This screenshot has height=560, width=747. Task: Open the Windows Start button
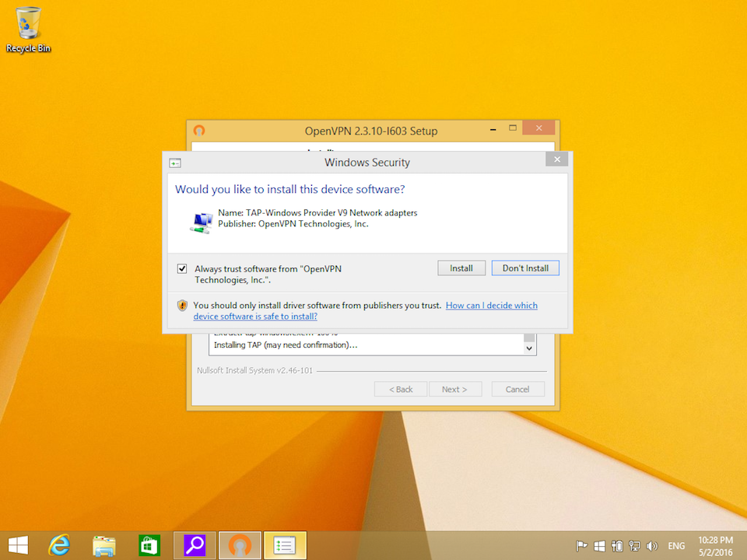[x=18, y=545]
